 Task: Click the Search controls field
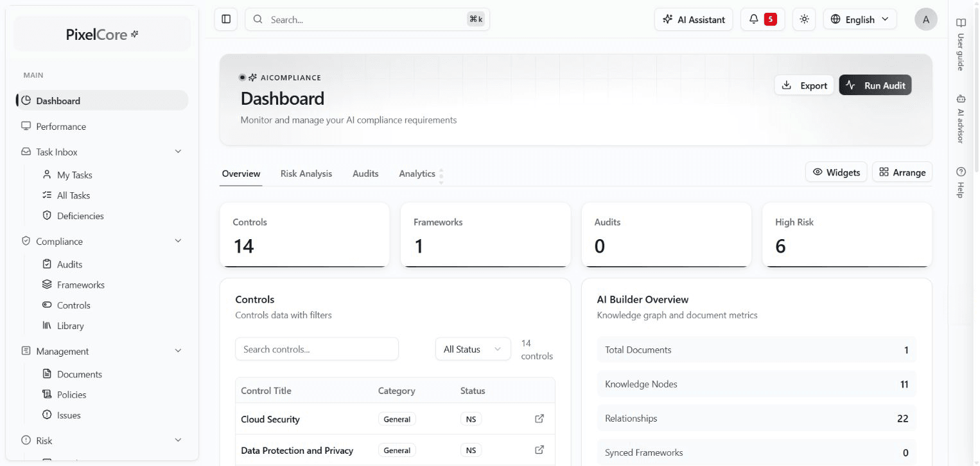click(317, 349)
